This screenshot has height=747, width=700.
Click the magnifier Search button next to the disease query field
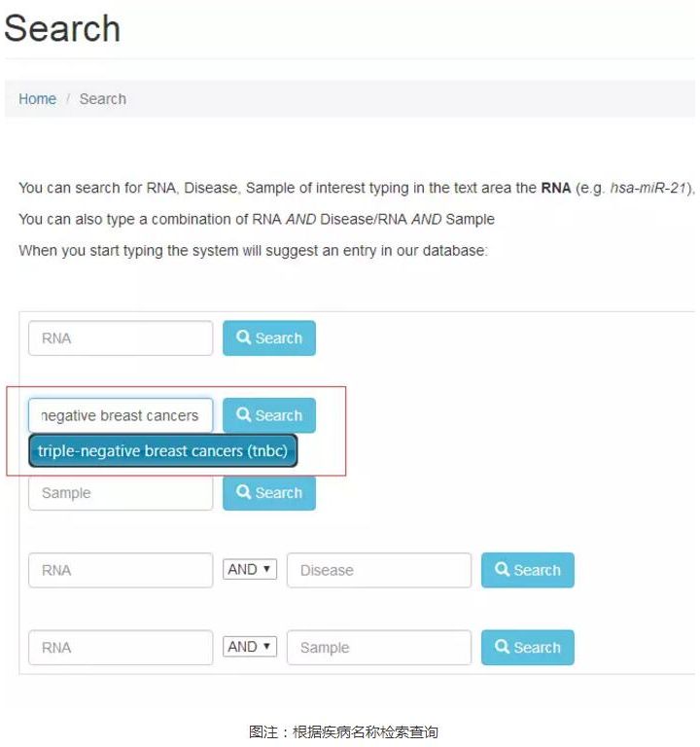click(268, 415)
